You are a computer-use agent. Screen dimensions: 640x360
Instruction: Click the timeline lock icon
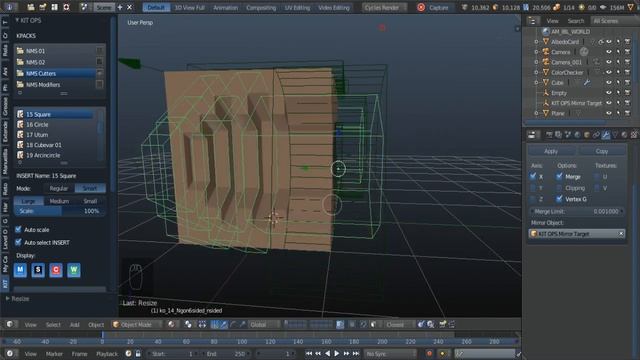point(138,353)
